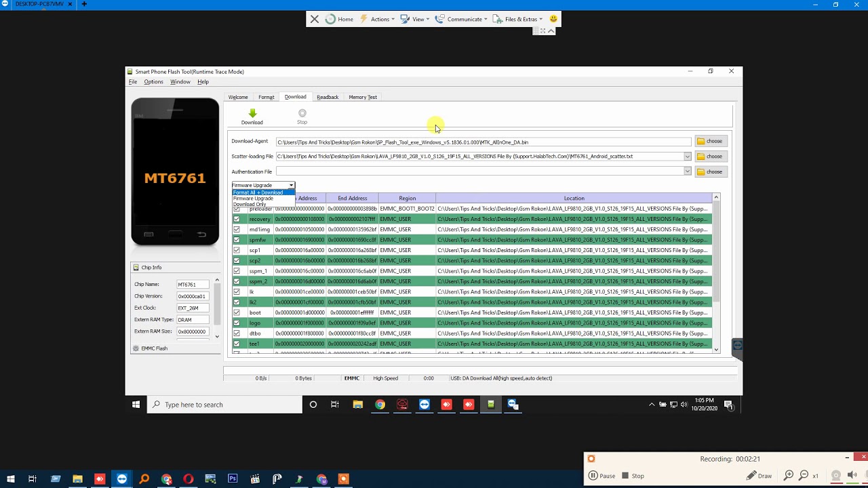Uncheck the scp1 partition checkbox
The image size is (868, 488).
coord(237,250)
